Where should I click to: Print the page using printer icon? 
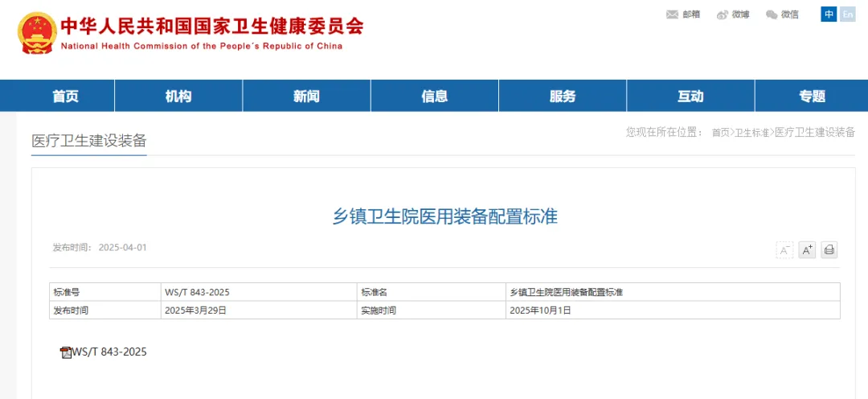click(x=829, y=250)
